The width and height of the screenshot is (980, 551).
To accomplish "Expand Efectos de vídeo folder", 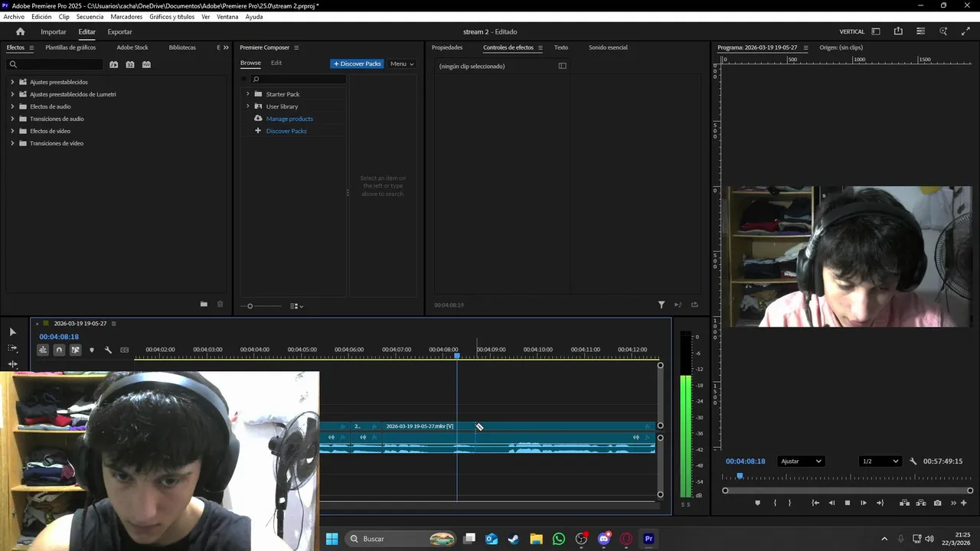I will (x=12, y=131).
